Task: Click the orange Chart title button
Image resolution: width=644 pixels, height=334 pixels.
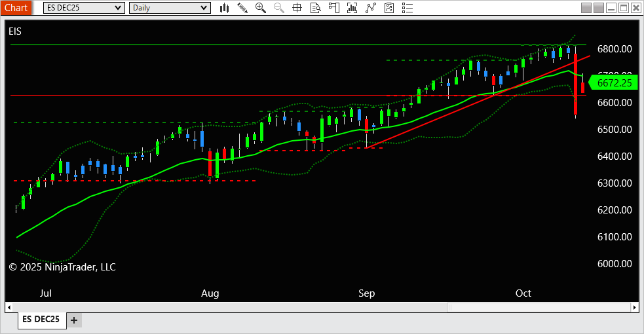Action: 16,8
